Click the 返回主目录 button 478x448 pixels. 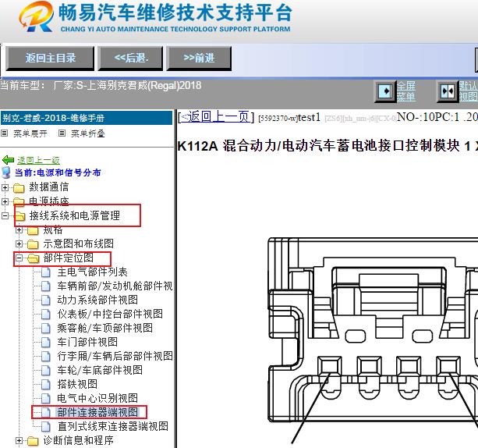coord(50,58)
